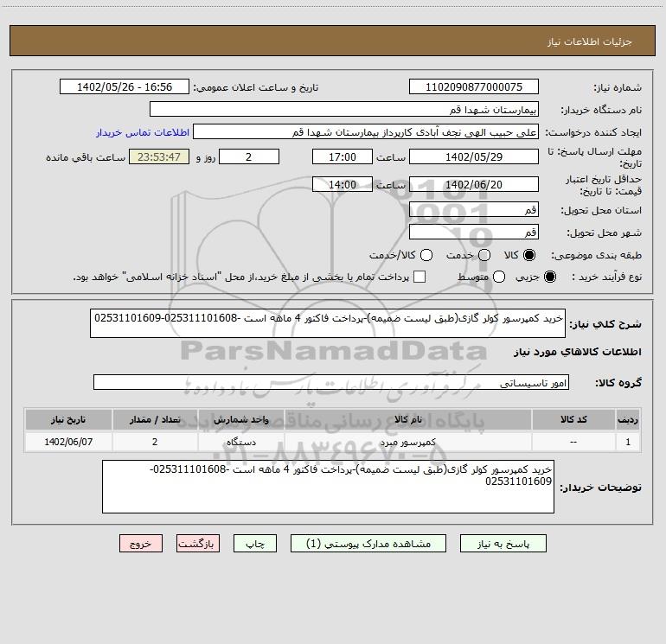Click the واحد شمارش column header
Screen dimensions: 666x644
tap(240, 419)
